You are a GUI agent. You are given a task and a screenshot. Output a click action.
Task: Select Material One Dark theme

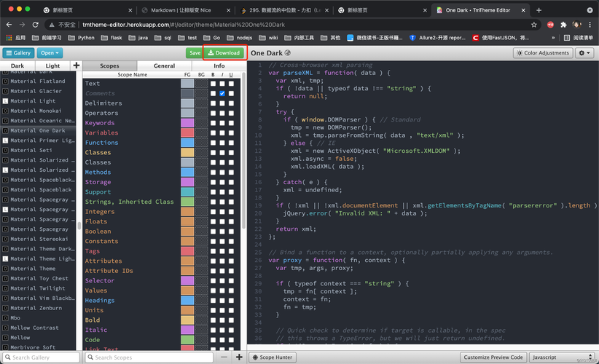pyautogui.click(x=38, y=130)
